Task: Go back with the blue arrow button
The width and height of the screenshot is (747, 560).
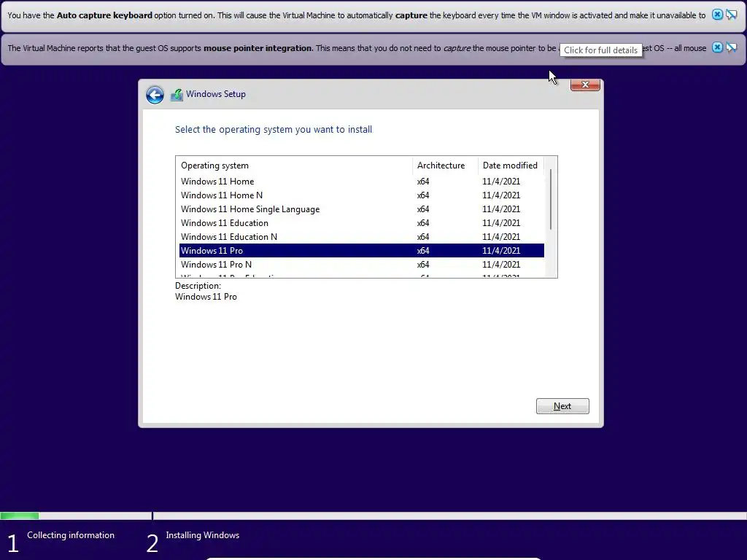Action: [155, 94]
